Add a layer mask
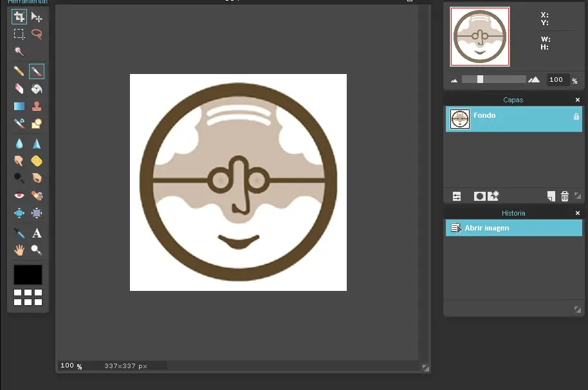588x390 pixels. click(480, 196)
